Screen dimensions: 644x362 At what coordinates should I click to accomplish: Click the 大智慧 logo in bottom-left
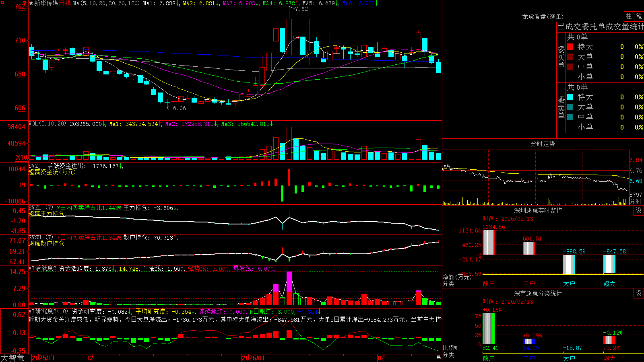(12, 358)
